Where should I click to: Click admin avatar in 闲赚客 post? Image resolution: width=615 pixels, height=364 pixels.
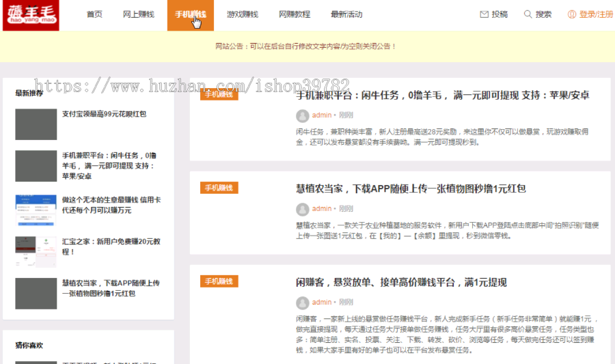tap(302, 303)
